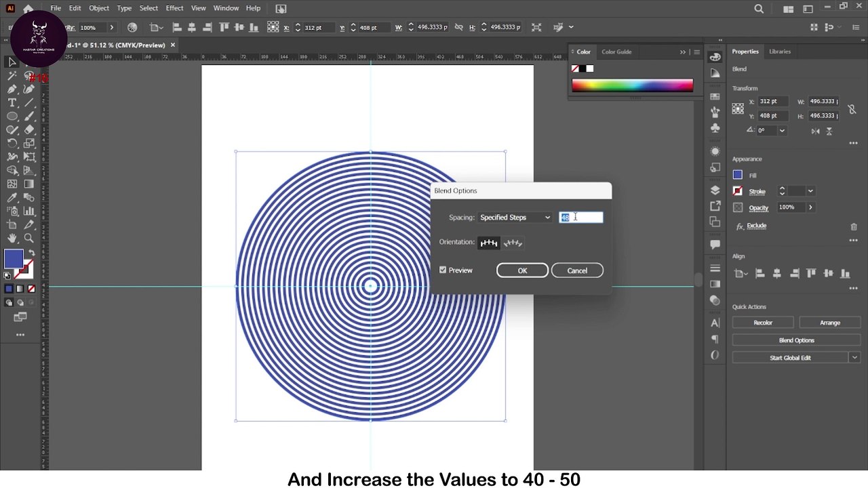The image size is (868, 488).
Task: Open the Start Global Edit options arrow
Action: (x=854, y=358)
